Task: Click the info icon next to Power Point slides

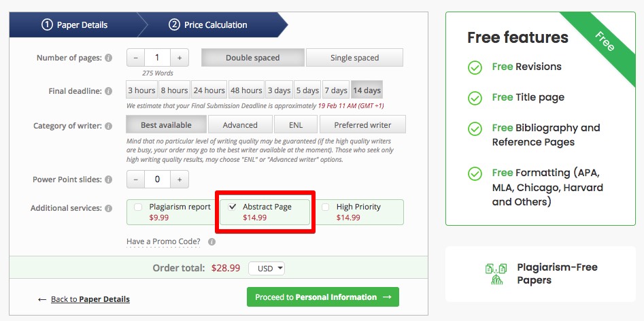Action: coord(108,180)
